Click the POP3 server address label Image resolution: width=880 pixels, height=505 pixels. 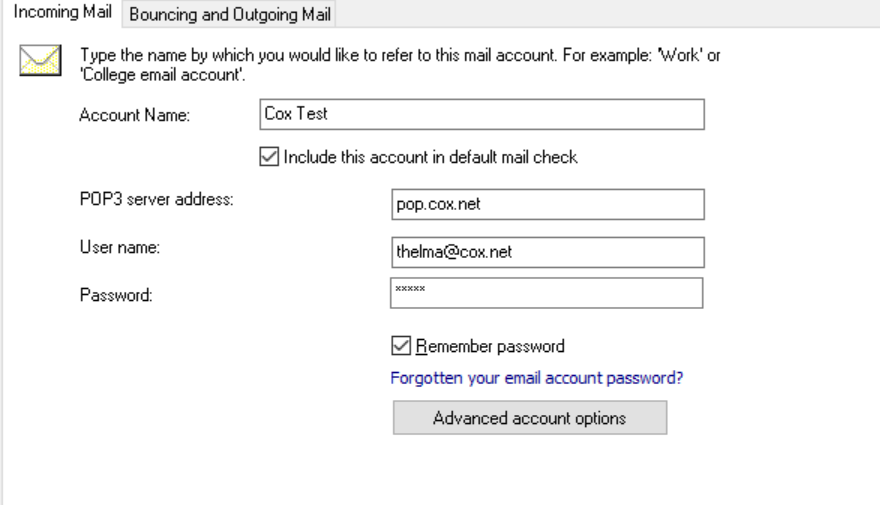pyautogui.click(x=157, y=199)
